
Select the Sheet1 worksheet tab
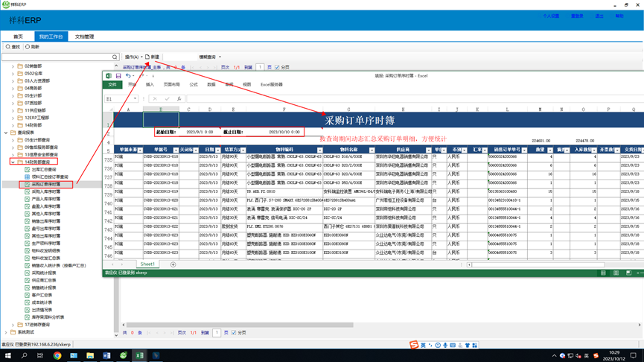pos(147,264)
